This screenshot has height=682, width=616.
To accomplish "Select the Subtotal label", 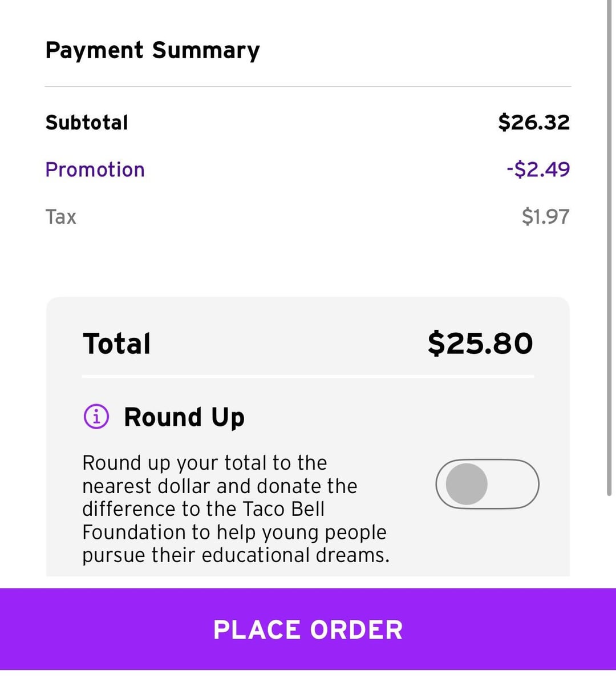I will tap(87, 122).
